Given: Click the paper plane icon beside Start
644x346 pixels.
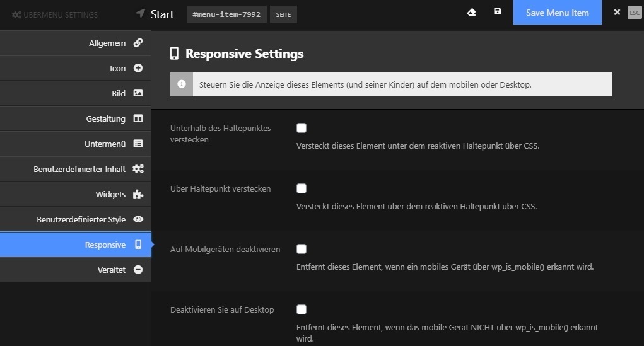Looking at the screenshot, I should [x=141, y=13].
